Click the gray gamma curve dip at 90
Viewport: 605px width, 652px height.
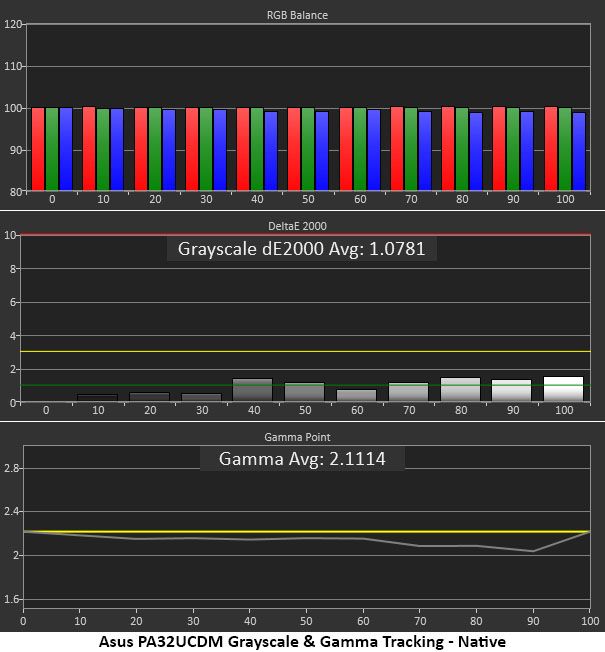coord(533,551)
